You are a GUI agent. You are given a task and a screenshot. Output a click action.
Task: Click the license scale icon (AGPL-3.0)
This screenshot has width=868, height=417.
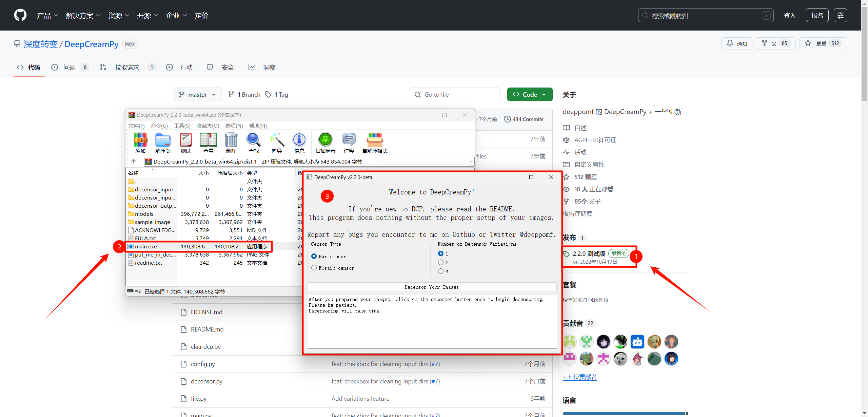(566, 140)
